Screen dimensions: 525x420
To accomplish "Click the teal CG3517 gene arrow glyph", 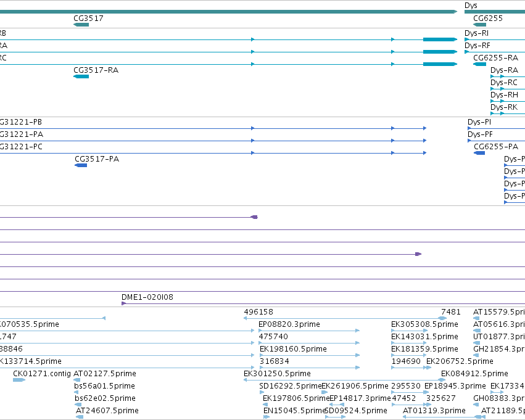I will pyautogui.click(x=81, y=25).
